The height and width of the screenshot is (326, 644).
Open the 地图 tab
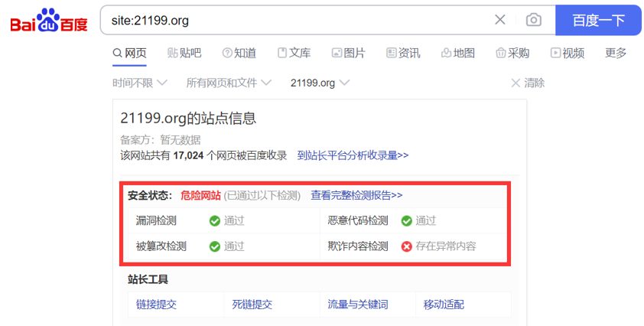458,53
